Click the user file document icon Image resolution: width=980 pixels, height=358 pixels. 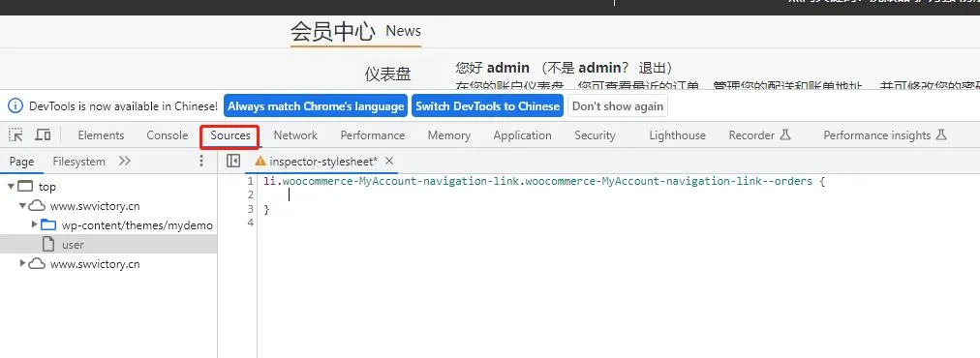pyautogui.click(x=48, y=244)
